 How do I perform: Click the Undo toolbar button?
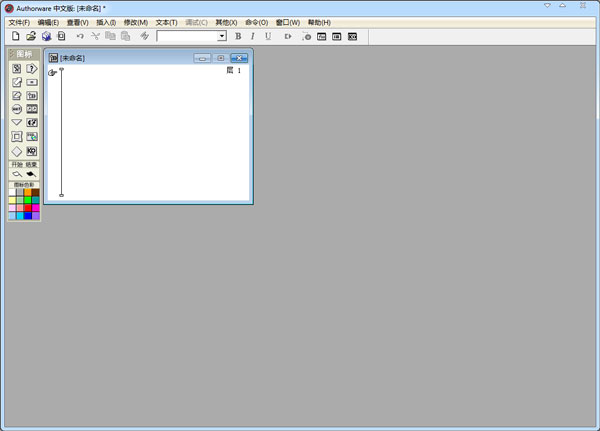tap(80, 36)
